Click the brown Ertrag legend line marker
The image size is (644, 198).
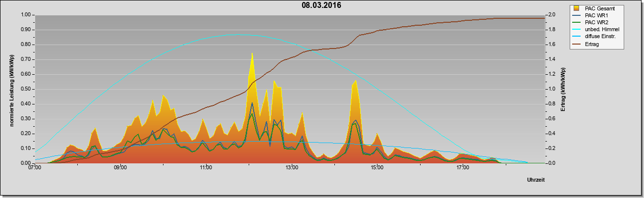(577, 43)
